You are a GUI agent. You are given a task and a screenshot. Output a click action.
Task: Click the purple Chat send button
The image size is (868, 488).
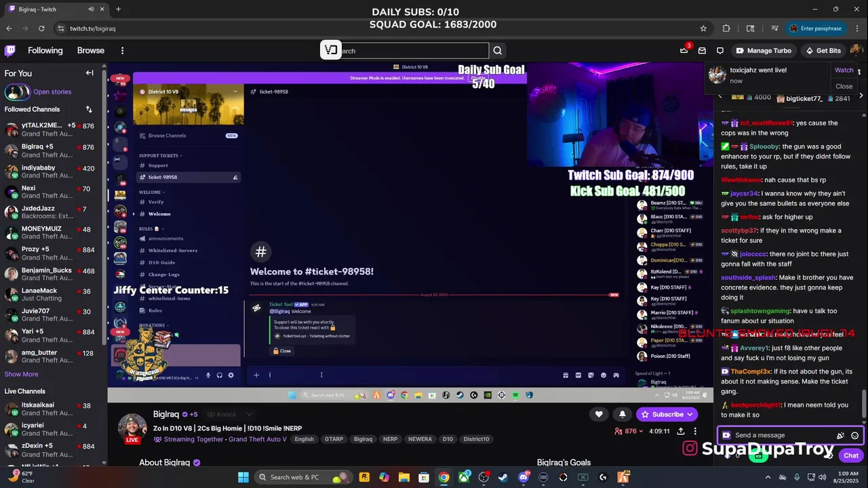851,455
